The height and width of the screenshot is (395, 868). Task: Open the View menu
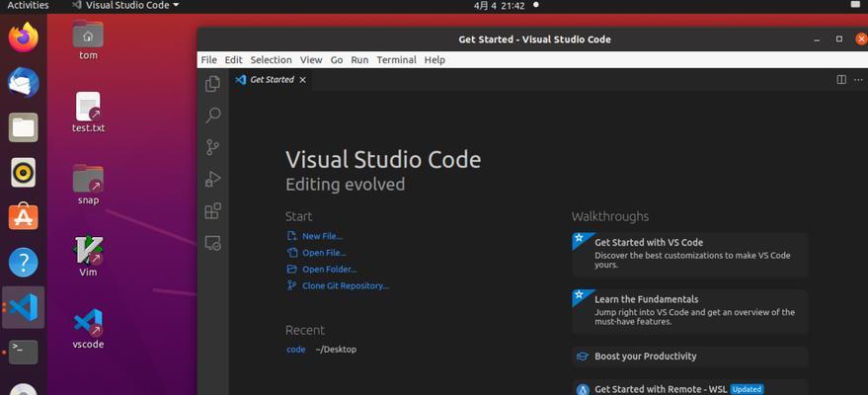[311, 60]
